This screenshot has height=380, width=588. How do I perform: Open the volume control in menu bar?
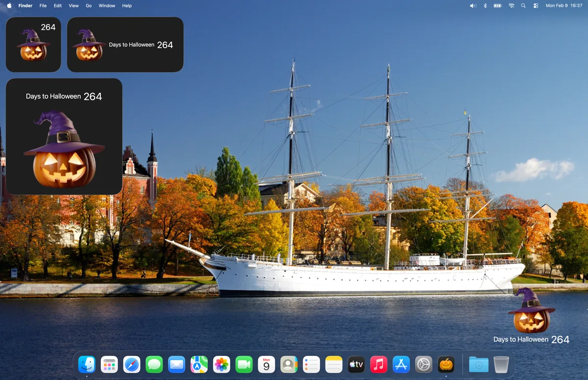473,6
